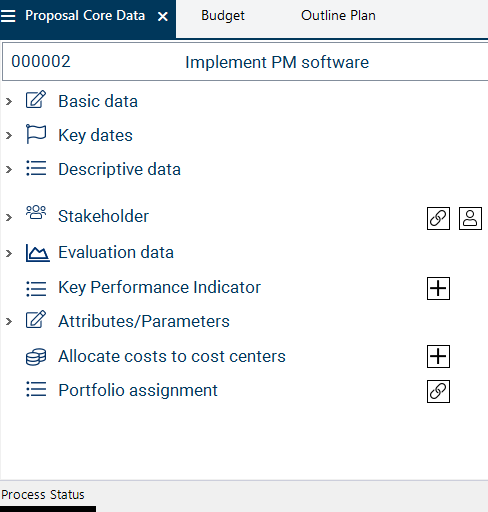The image size is (488, 512).
Task: Add a Key Performance Indicator with plus icon
Action: [x=438, y=288]
